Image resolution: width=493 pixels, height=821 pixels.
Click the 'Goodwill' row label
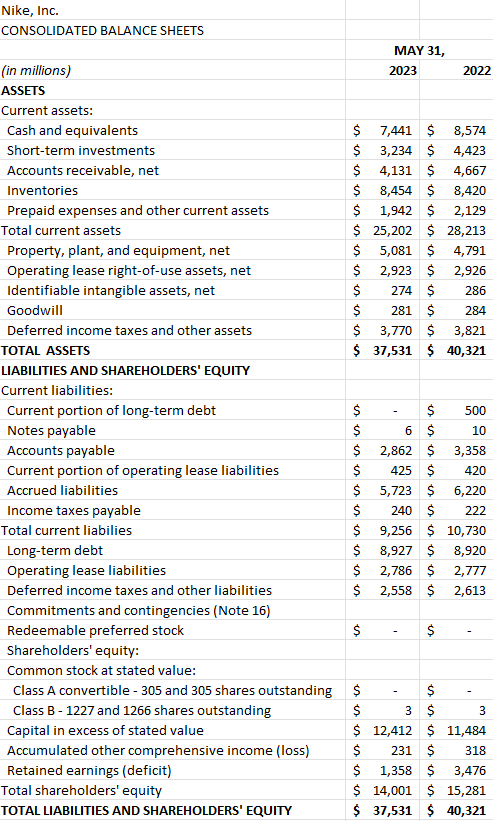pos(35,310)
